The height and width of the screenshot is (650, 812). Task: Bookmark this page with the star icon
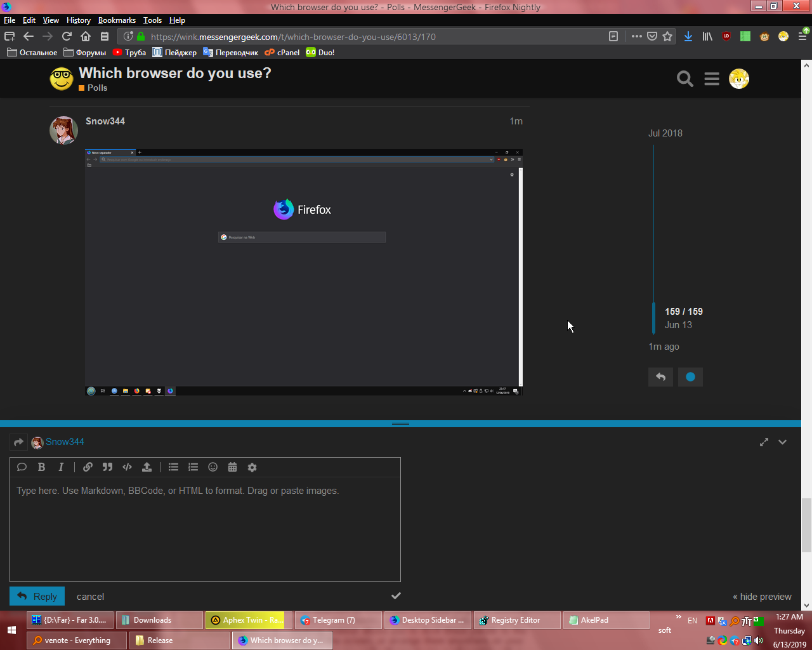coord(667,37)
